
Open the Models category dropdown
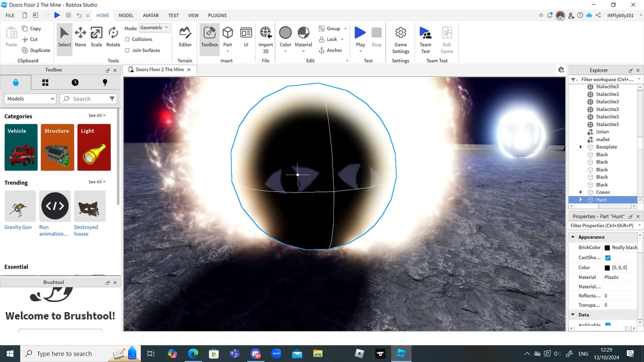pos(30,99)
